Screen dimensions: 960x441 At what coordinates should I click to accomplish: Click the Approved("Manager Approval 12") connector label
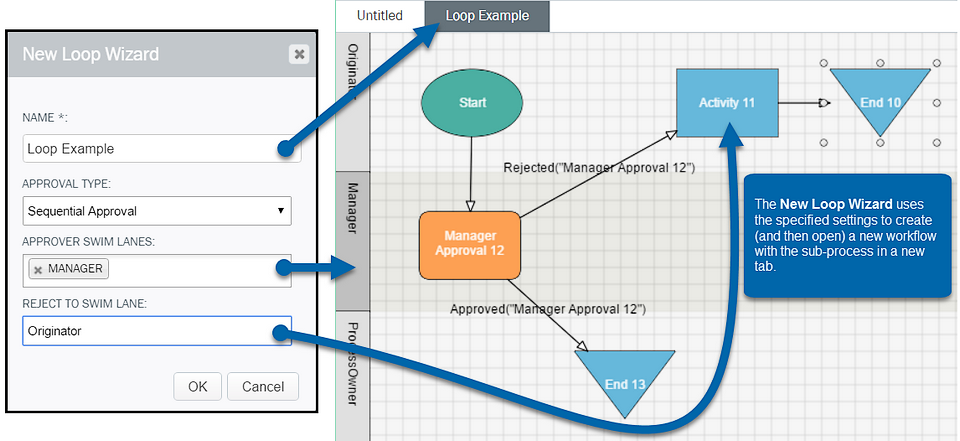coord(548,309)
